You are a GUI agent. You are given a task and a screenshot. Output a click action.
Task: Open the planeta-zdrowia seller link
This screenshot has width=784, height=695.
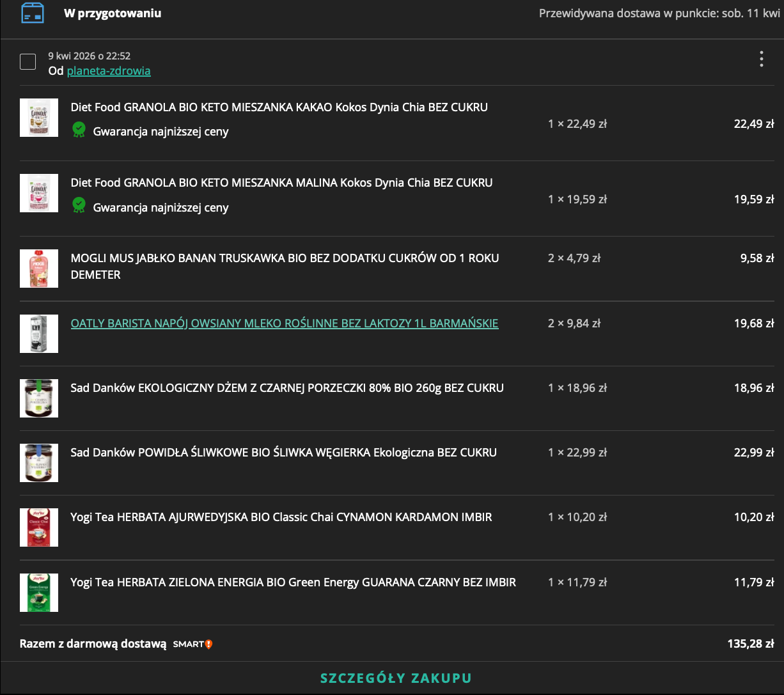click(109, 71)
